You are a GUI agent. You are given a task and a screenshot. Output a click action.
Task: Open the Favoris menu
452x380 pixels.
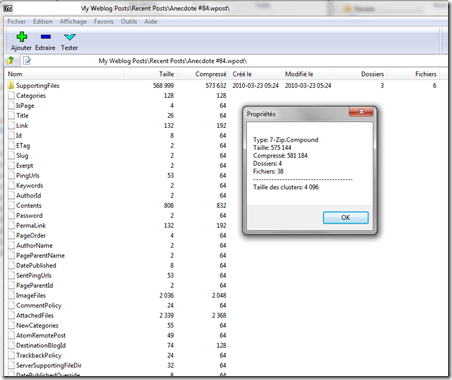[x=104, y=21]
